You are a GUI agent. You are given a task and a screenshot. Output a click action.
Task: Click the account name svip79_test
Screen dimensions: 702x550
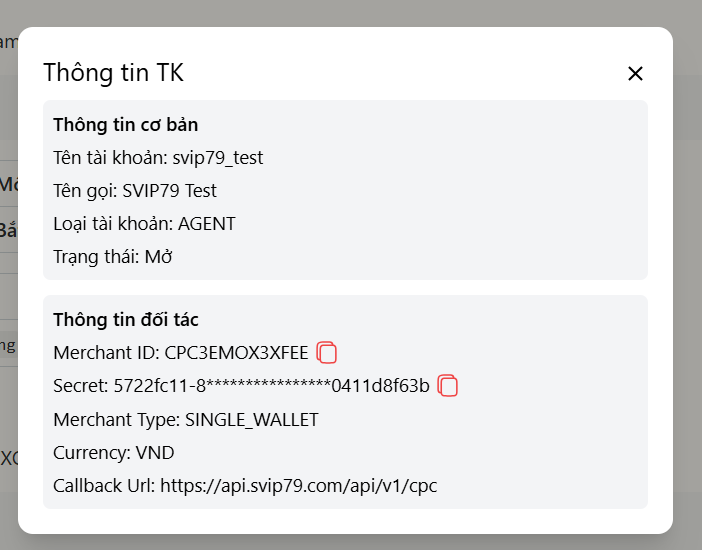[x=218, y=158]
